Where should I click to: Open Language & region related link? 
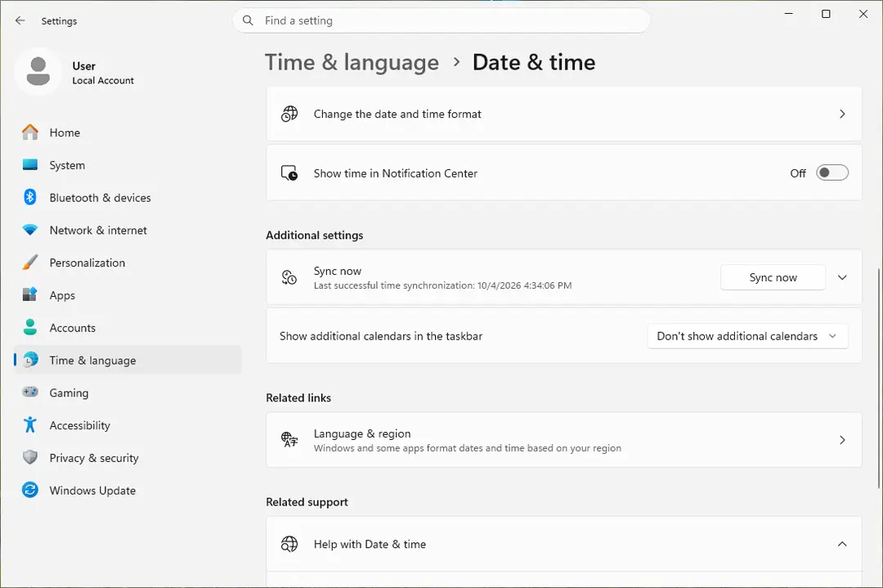coord(563,440)
